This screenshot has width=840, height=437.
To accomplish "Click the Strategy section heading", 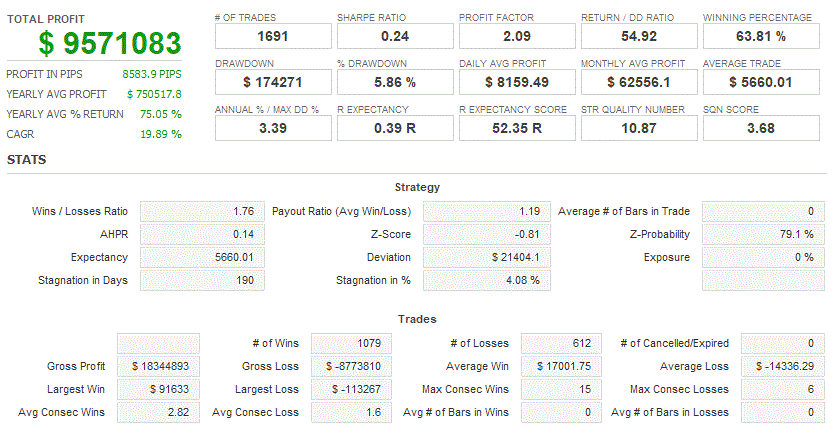I will click(417, 187).
